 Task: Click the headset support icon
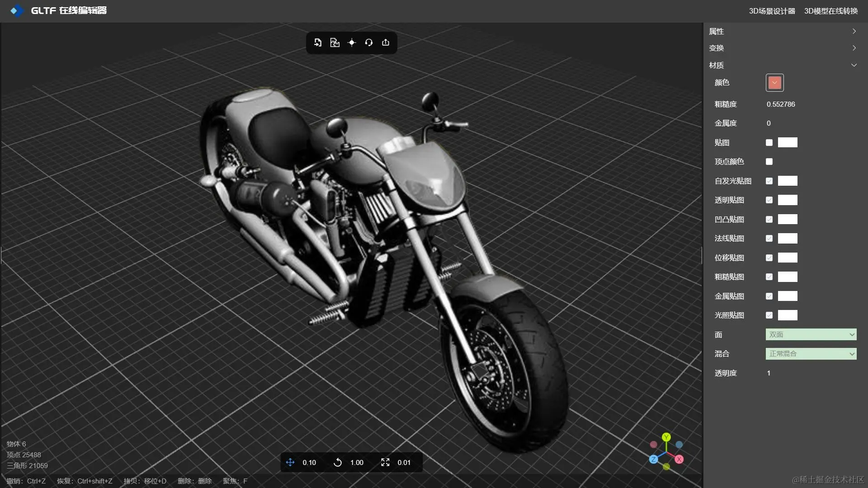coord(369,42)
